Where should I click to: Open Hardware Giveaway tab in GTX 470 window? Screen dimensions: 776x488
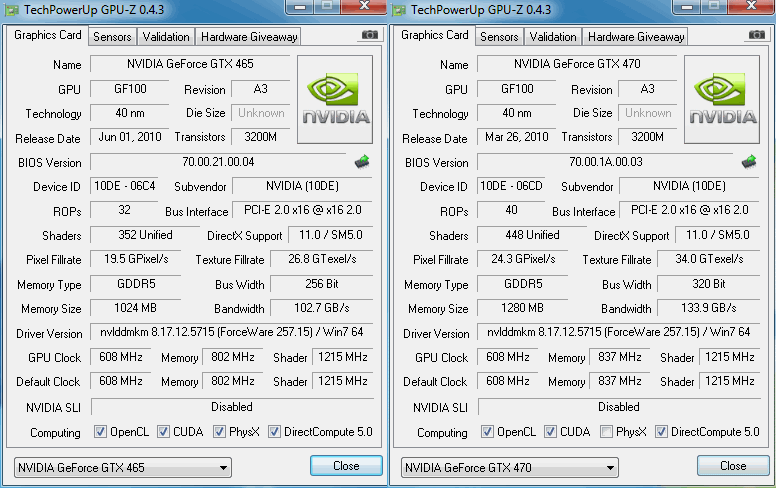pyautogui.click(x=636, y=37)
